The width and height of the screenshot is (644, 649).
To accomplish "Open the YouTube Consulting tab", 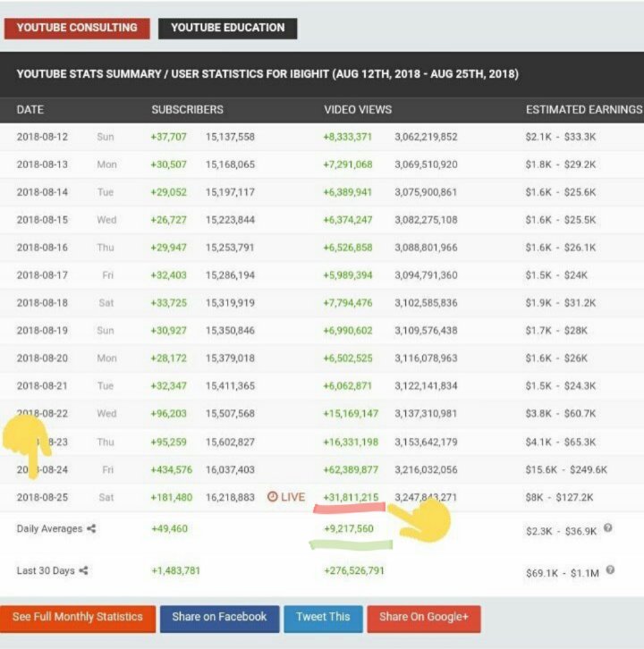I will tap(77, 28).
